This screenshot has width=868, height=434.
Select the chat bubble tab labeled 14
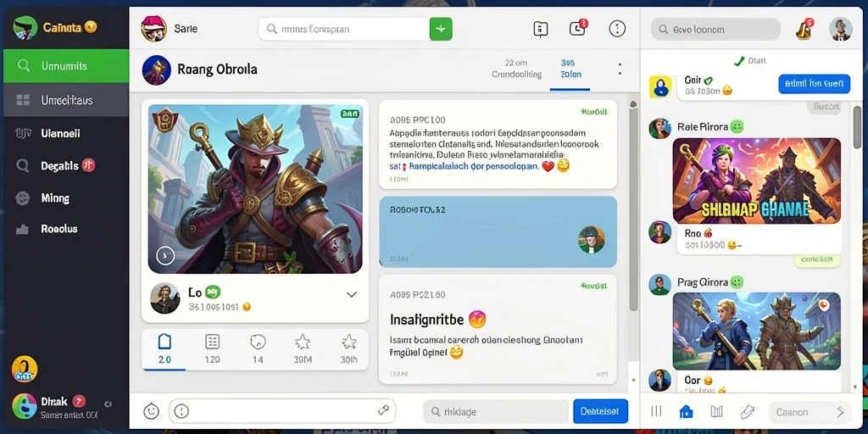(258, 349)
